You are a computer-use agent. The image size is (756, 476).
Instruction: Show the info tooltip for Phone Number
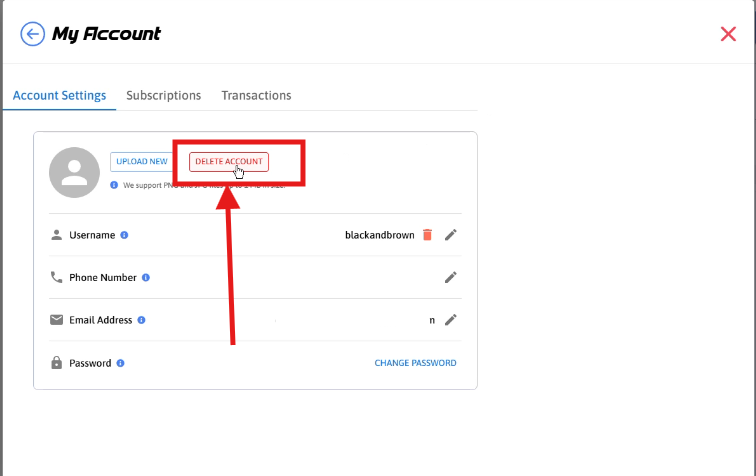146,277
